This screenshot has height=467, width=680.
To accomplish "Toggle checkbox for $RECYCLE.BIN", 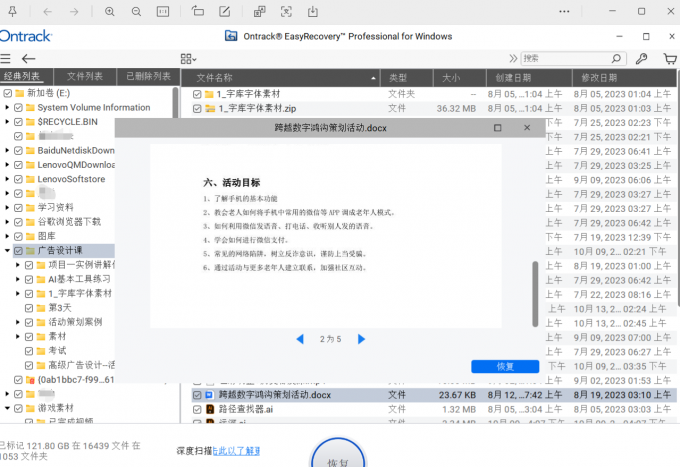I will pos(18,122).
